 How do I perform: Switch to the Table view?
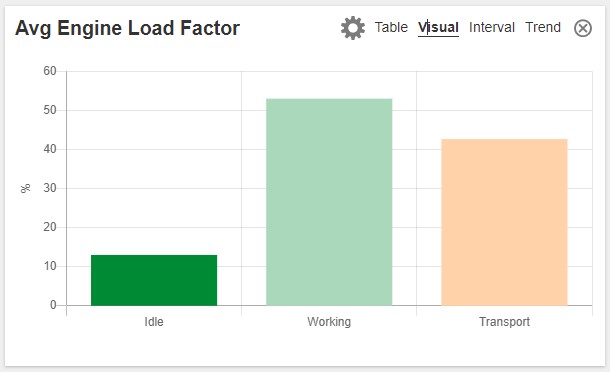coord(391,27)
